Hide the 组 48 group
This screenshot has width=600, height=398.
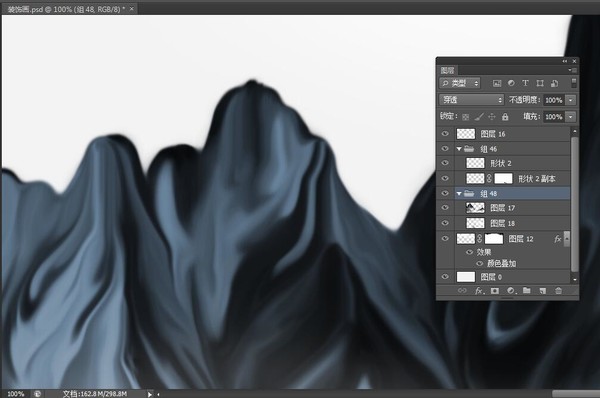coord(445,193)
